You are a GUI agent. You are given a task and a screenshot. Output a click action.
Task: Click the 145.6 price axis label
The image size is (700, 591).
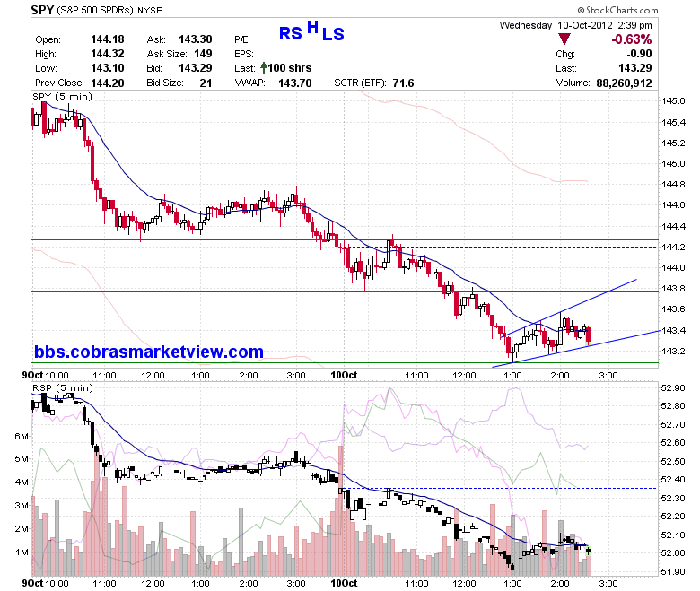coord(673,101)
